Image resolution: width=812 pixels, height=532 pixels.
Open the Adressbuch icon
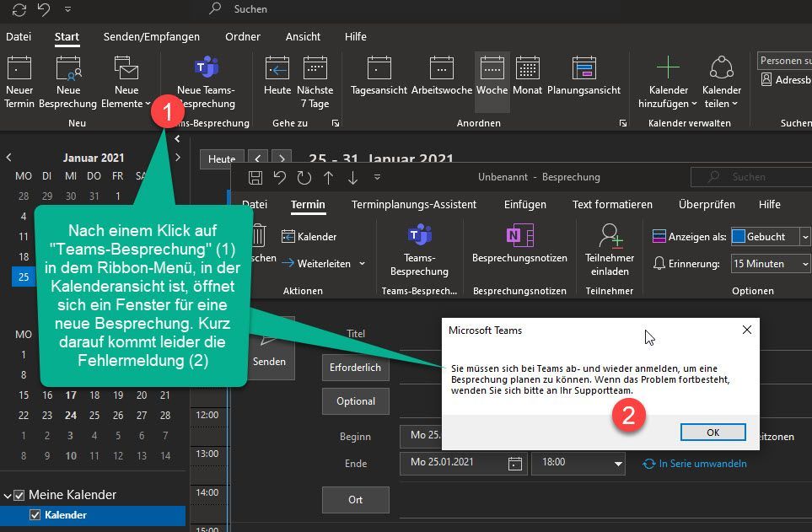(766, 80)
